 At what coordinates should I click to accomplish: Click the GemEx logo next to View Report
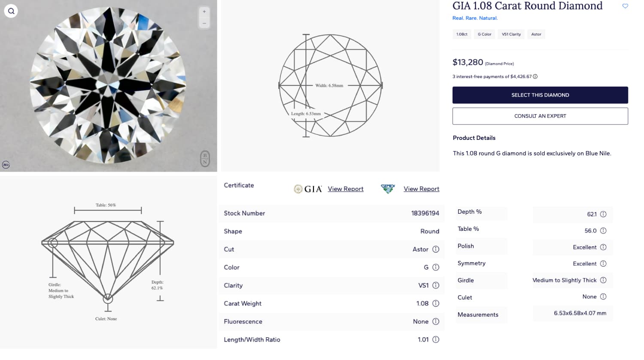point(388,188)
